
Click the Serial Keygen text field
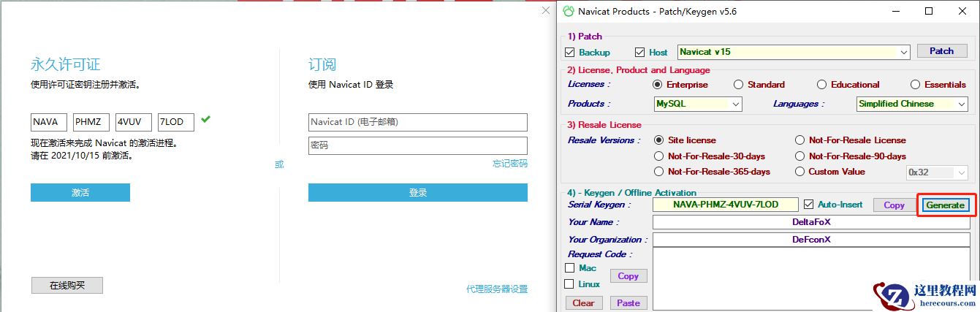(726, 205)
